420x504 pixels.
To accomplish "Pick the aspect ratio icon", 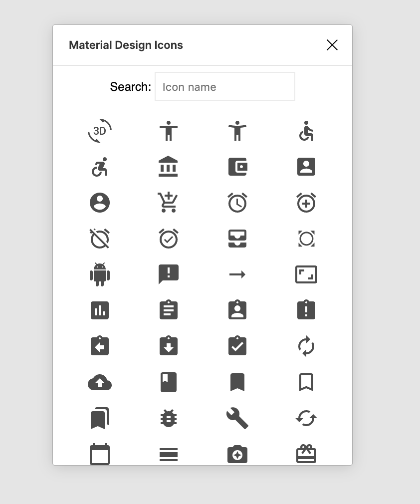I will tap(306, 274).
